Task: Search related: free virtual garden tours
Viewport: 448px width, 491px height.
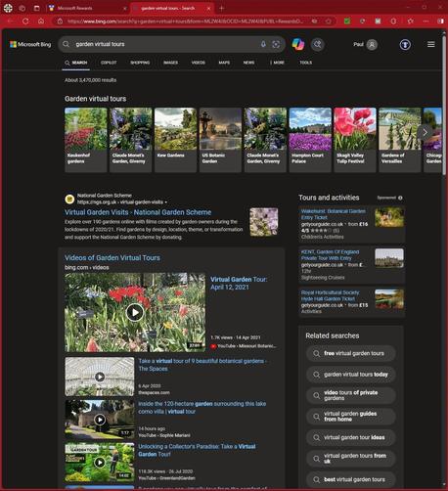Action: (x=351, y=353)
